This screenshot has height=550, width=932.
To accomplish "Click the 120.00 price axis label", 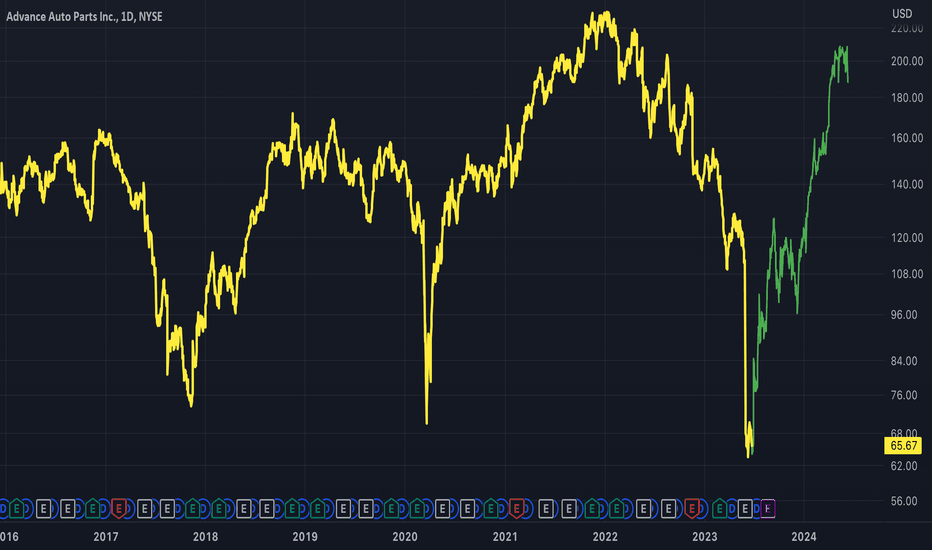I will (x=906, y=238).
